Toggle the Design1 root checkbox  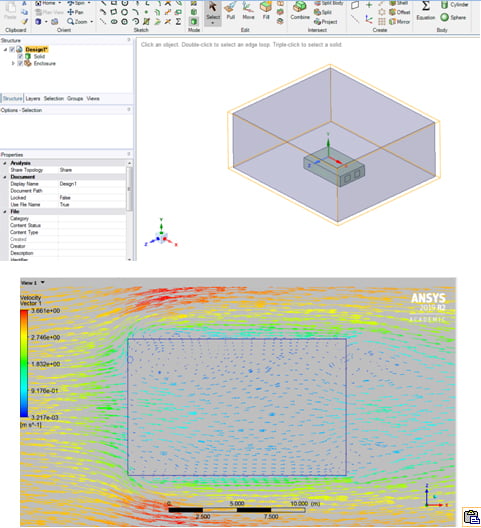point(12,50)
